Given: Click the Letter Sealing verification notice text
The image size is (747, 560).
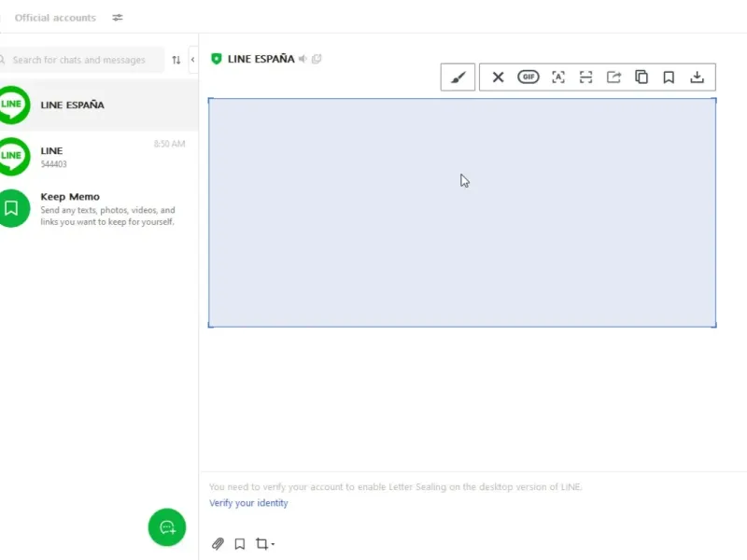Looking at the screenshot, I should pos(395,486).
